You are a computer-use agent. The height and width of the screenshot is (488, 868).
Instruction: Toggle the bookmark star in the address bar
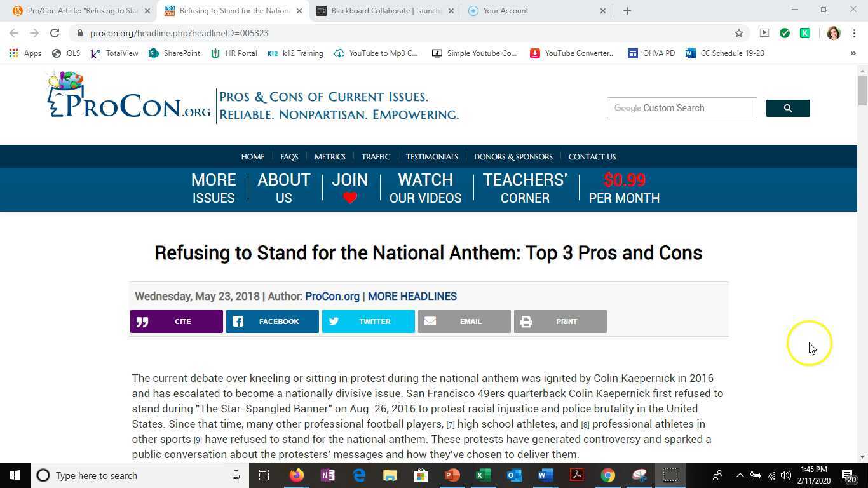click(738, 33)
